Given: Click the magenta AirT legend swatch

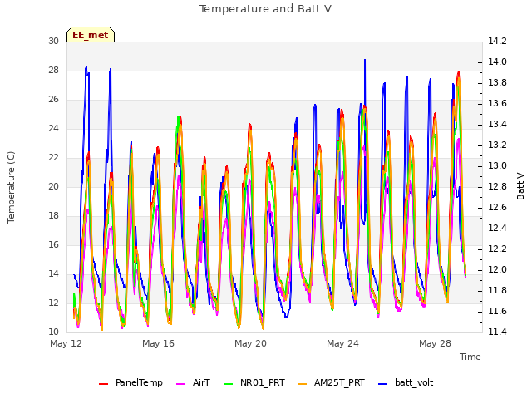Looking at the screenshot, I should click(181, 384).
